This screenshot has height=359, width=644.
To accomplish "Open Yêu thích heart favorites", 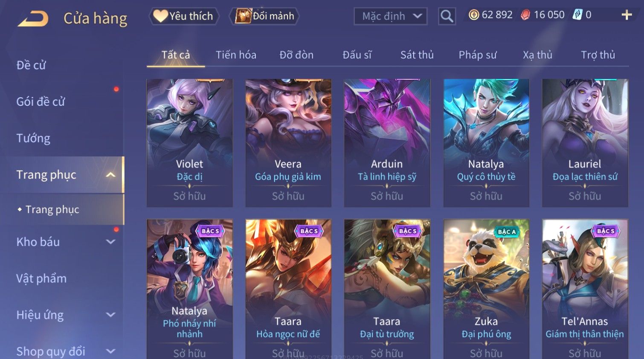I will [x=183, y=16].
